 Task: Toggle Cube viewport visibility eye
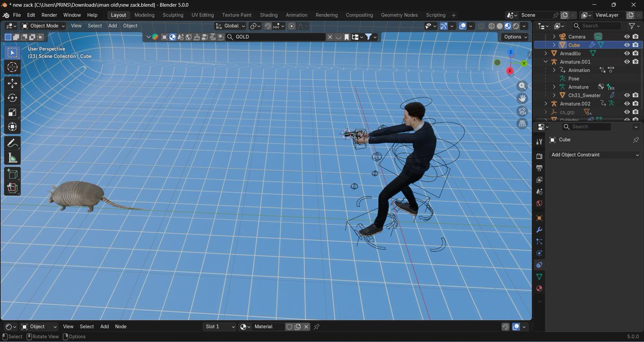(x=626, y=45)
